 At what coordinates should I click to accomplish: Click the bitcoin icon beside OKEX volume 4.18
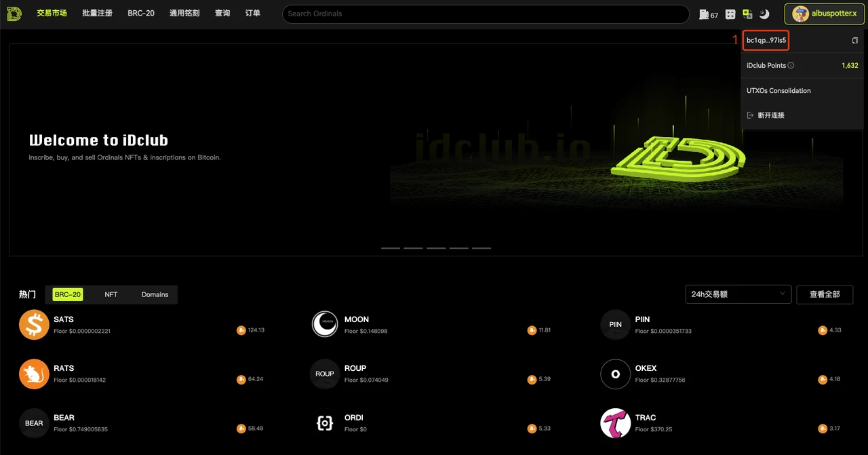(823, 379)
